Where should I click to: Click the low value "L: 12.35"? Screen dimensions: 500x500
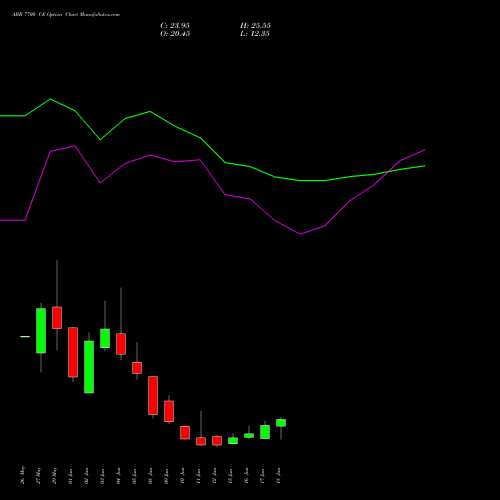(x=255, y=34)
